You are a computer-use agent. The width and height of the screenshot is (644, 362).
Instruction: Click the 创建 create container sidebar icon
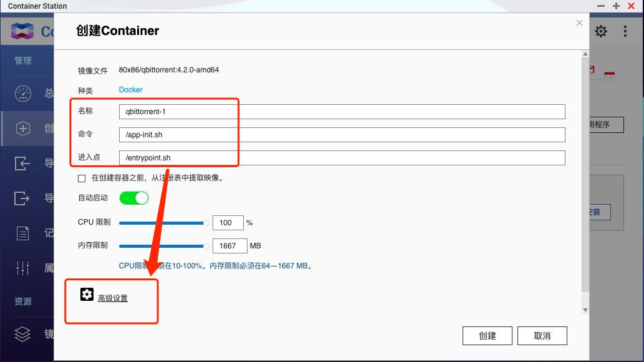(x=22, y=128)
